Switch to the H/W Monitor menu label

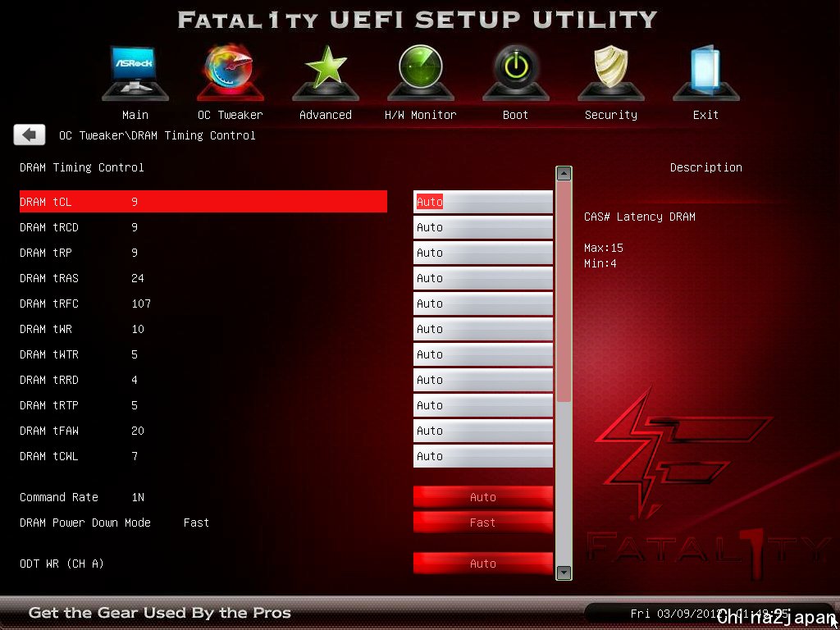[x=421, y=115]
